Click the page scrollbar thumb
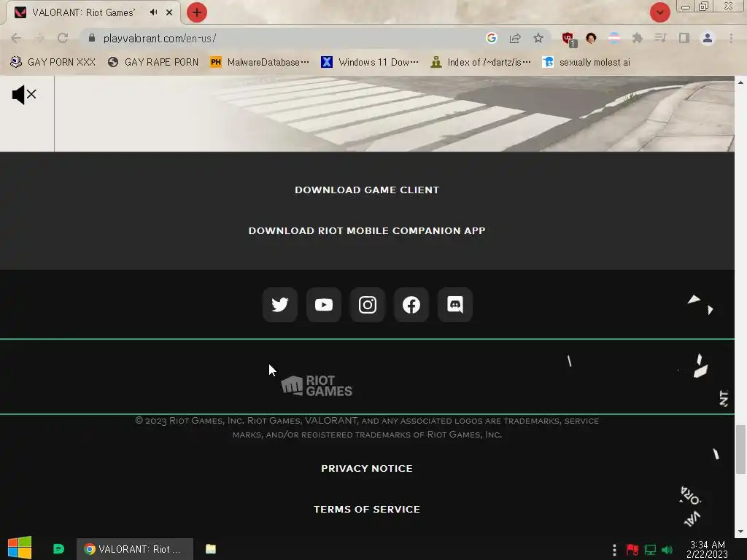This screenshot has width=747, height=560. [740, 449]
